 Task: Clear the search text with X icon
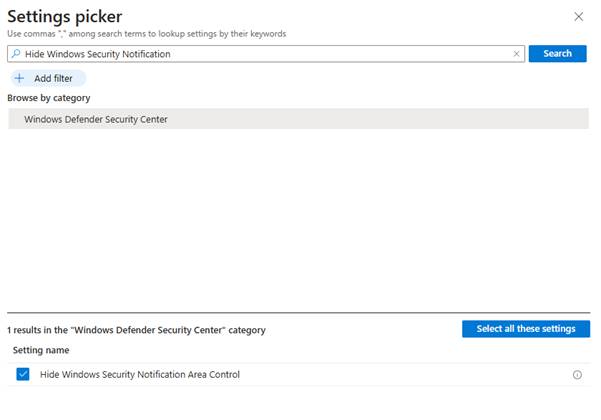click(x=516, y=54)
